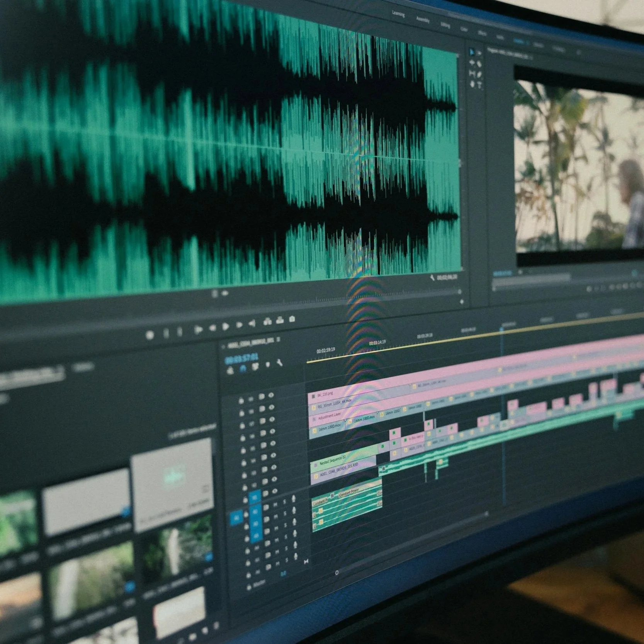Open Source monitor settings wrench

tap(433, 277)
